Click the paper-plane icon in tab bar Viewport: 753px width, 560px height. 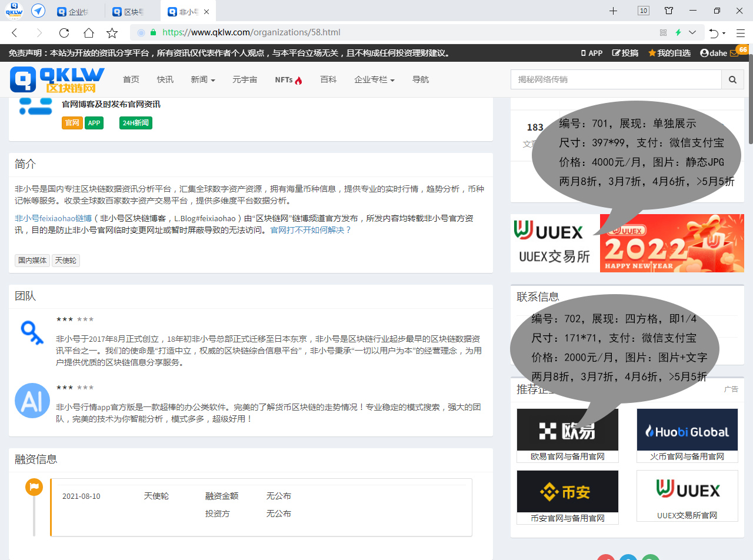(38, 11)
